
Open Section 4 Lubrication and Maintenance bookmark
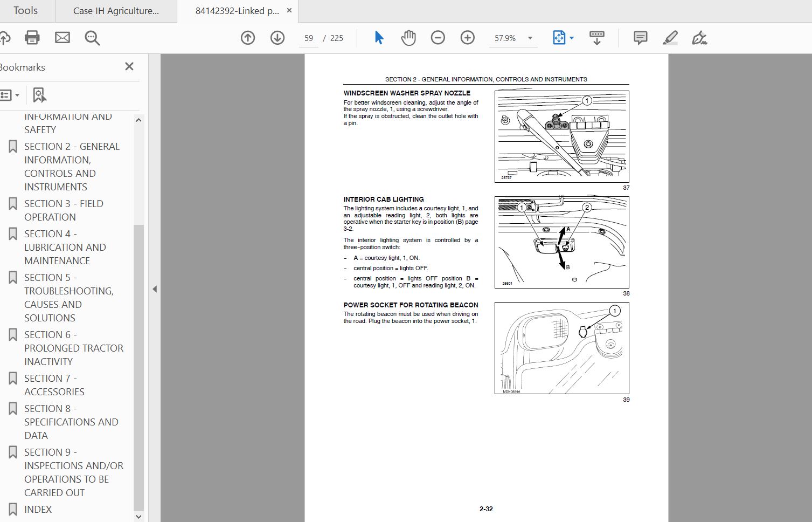[x=65, y=248]
